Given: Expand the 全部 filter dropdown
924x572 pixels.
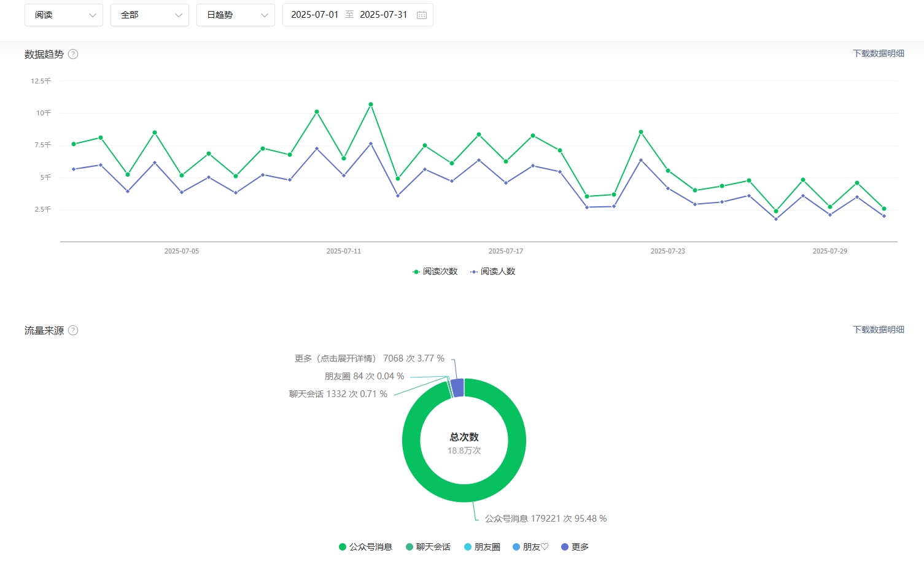Looking at the screenshot, I should point(150,15).
